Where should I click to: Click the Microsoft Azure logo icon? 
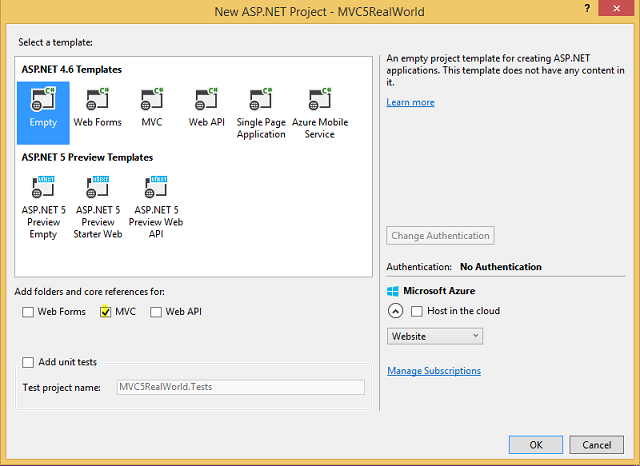pyautogui.click(x=393, y=291)
